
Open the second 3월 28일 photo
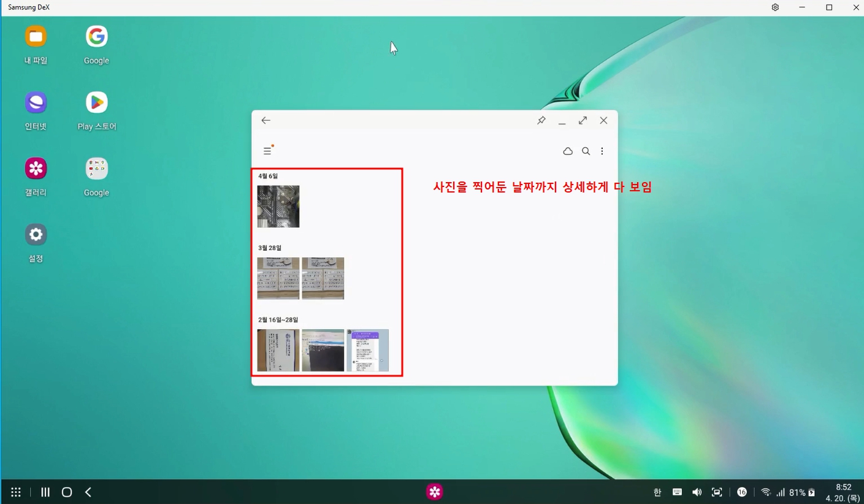[x=323, y=278]
